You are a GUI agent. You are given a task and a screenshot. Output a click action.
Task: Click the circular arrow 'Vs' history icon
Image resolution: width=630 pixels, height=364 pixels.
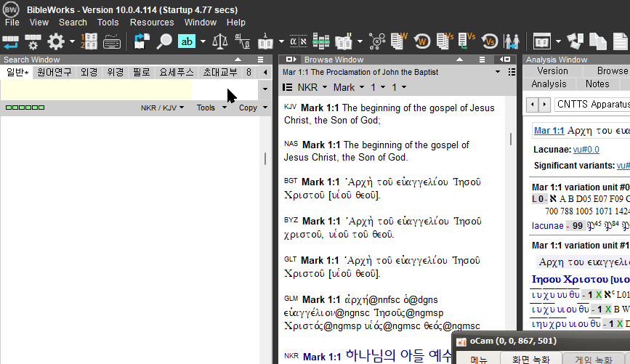coord(490,41)
